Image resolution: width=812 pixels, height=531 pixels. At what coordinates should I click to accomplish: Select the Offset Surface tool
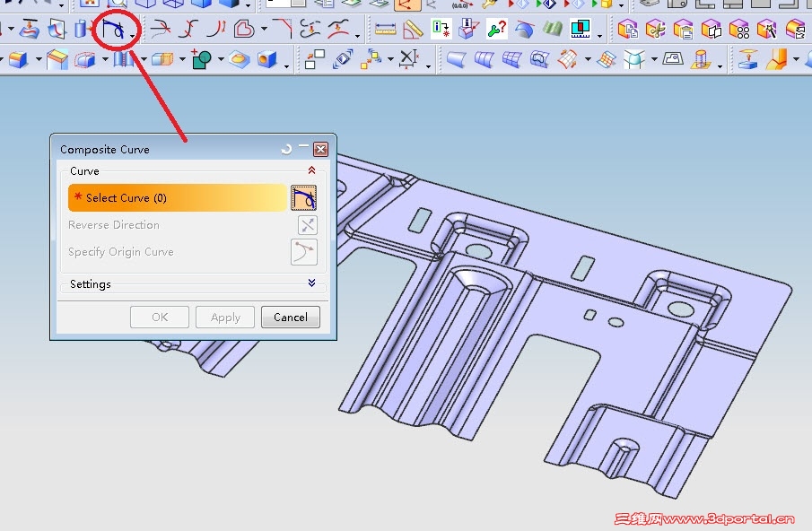[700, 59]
